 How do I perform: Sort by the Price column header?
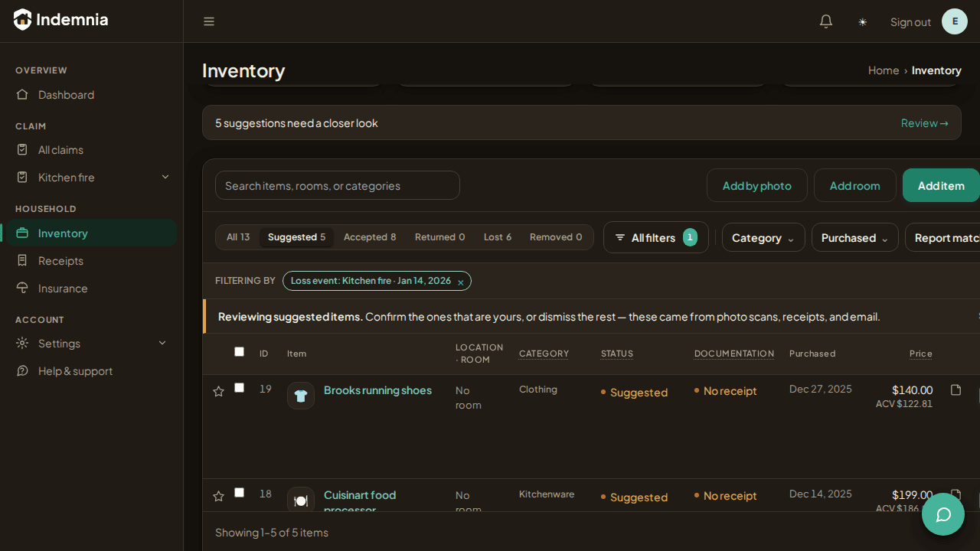pos(921,354)
